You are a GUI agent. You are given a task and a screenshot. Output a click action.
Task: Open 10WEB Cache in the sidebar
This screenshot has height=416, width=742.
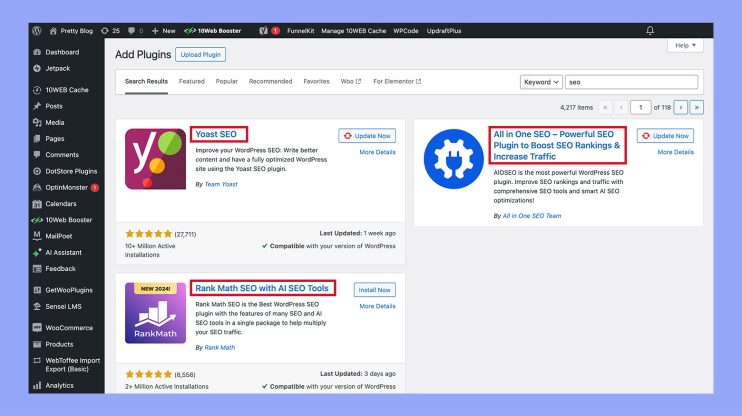coord(66,90)
